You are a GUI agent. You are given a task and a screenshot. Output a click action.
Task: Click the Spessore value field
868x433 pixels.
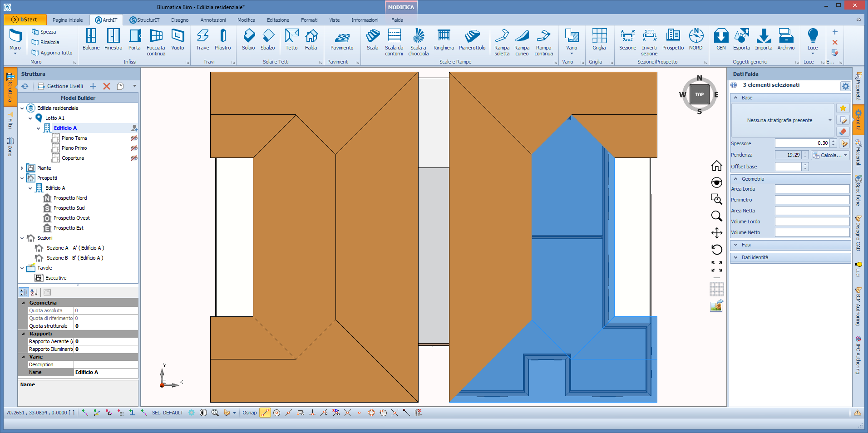coord(802,143)
